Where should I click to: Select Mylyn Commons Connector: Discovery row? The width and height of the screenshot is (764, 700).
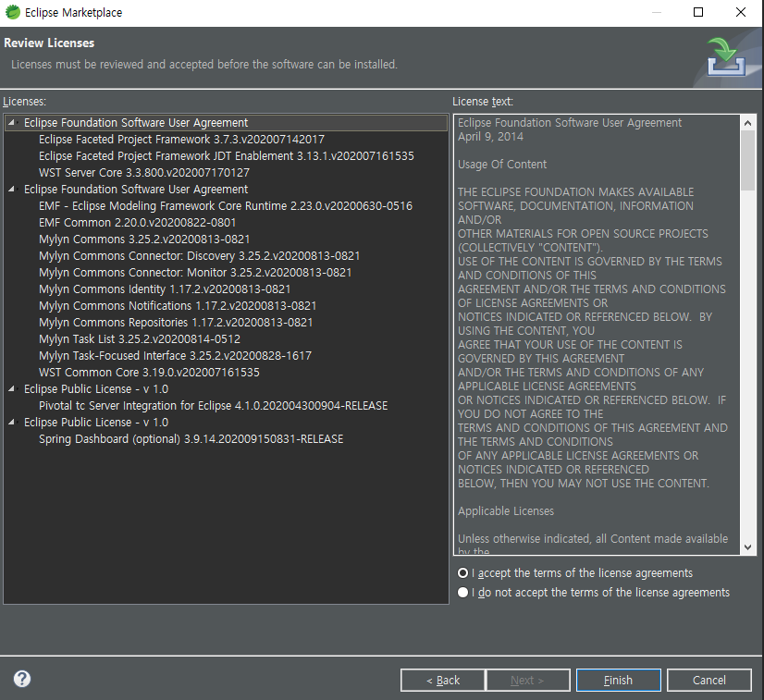click(x=199, y=256)
